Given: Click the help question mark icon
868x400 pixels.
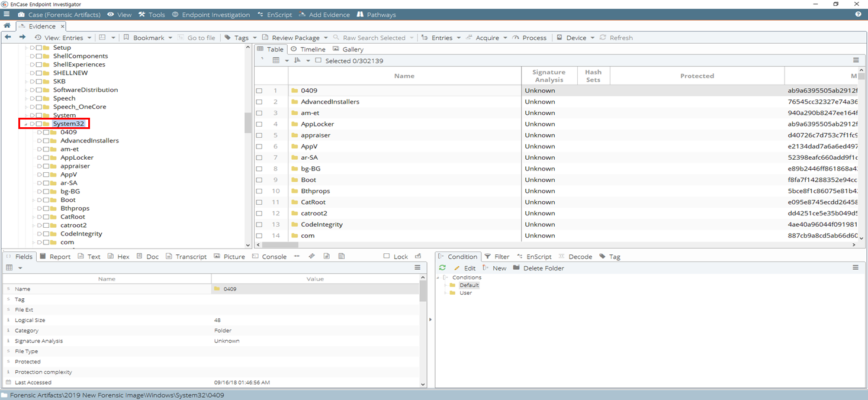Looking at the screenshot, I should point(858,14).
